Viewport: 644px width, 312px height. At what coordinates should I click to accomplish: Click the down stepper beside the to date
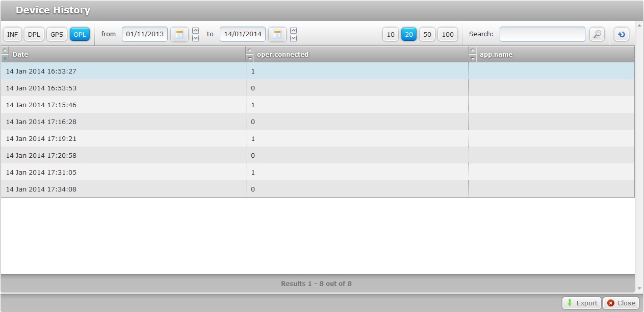pyautogui.click(x=294, y=37)
